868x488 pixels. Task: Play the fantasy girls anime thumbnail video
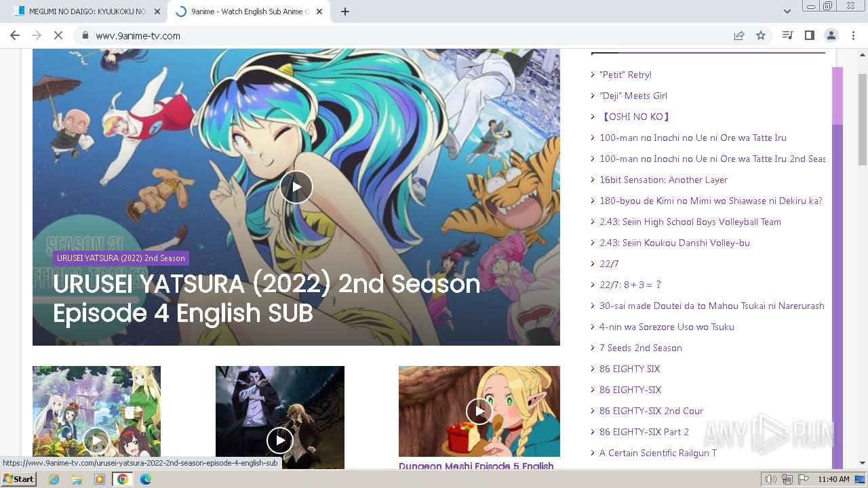tap(96, 441)
